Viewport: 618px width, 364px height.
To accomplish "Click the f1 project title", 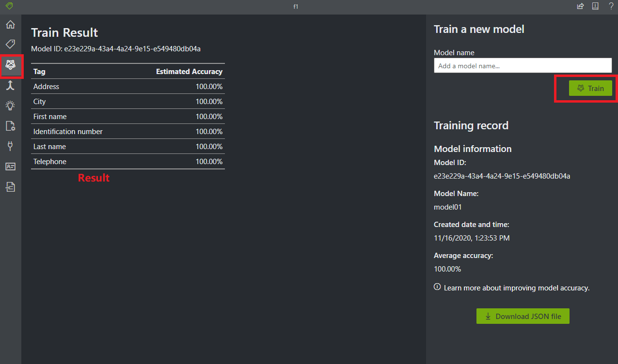I will (x=296, y=7).
